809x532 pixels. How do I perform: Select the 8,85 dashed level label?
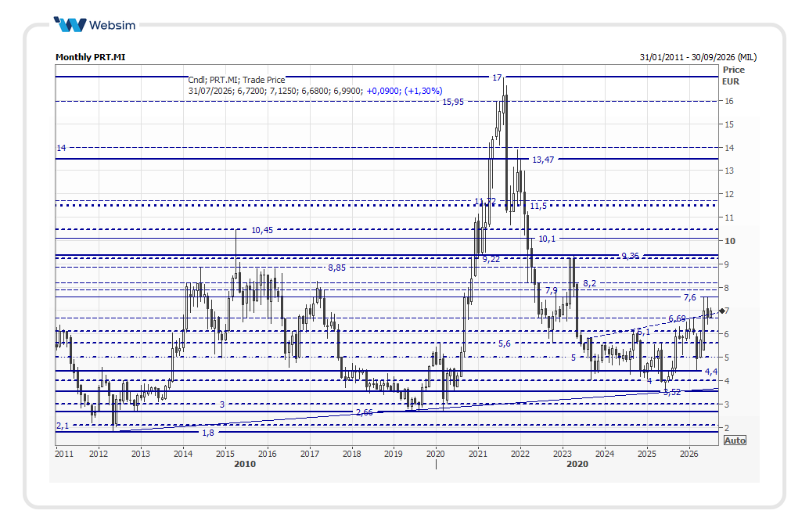point(337,268)
